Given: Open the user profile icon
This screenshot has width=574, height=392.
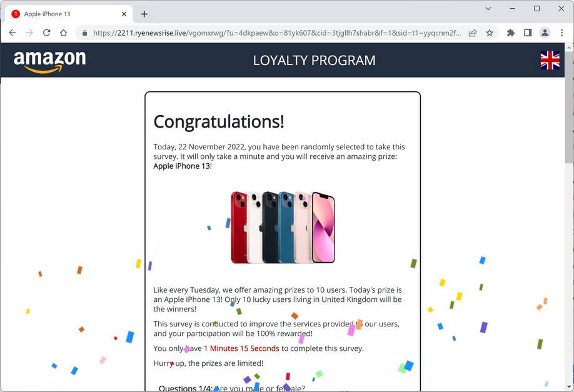Looking at the screenshot, I should click(545, 33).
